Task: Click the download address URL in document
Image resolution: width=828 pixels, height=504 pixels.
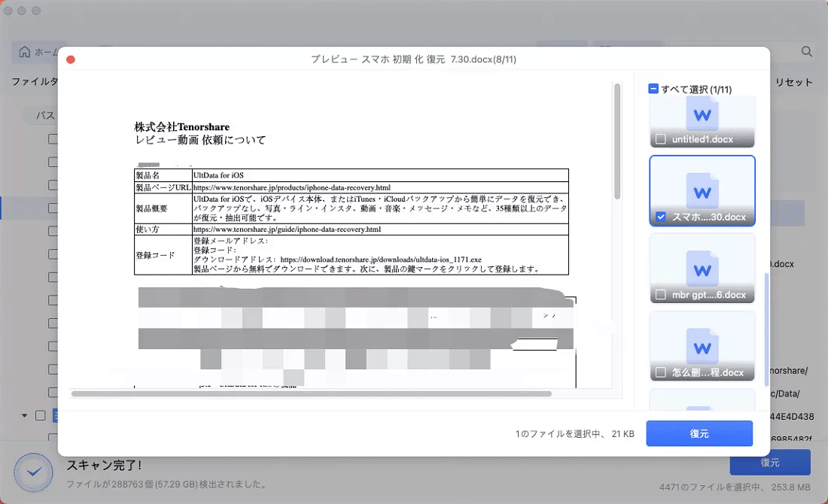Action: tap(381, 260)
